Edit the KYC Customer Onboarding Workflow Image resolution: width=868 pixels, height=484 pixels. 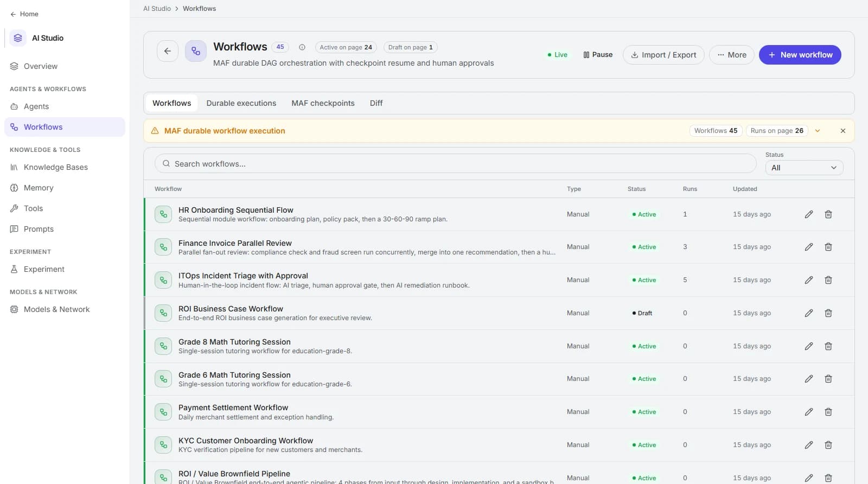pos(808,445)
